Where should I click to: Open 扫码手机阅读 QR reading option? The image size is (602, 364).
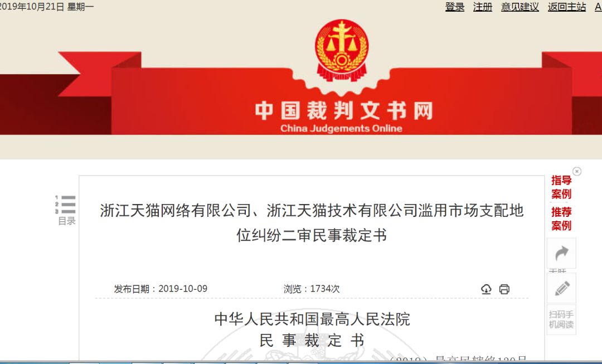pos(561,319)
